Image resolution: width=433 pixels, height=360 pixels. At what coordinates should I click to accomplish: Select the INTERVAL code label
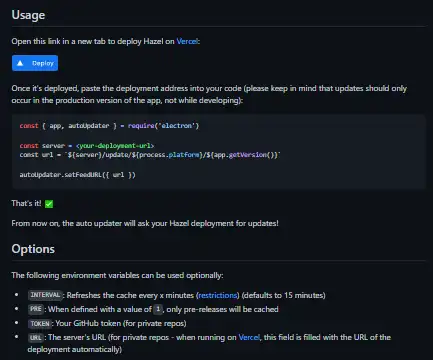[x=45, y=295]
